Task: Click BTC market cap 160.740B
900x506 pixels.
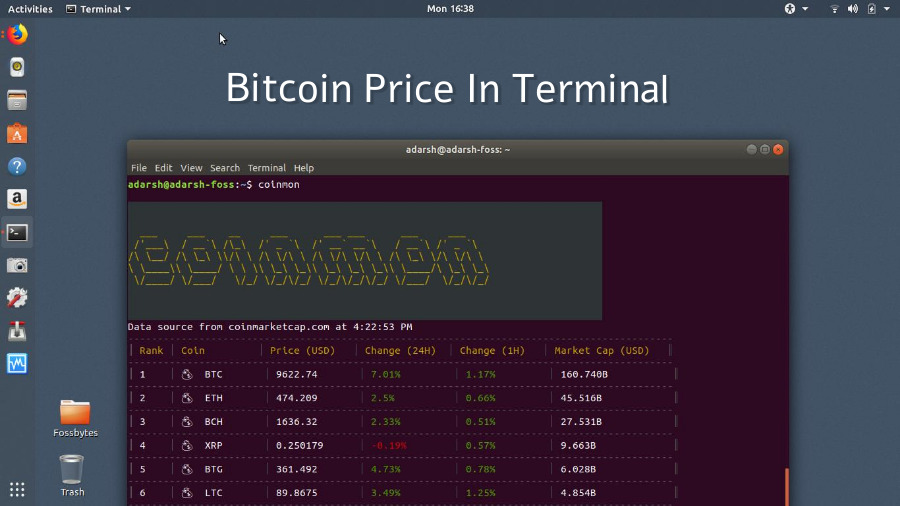Action: pos(584,374)
